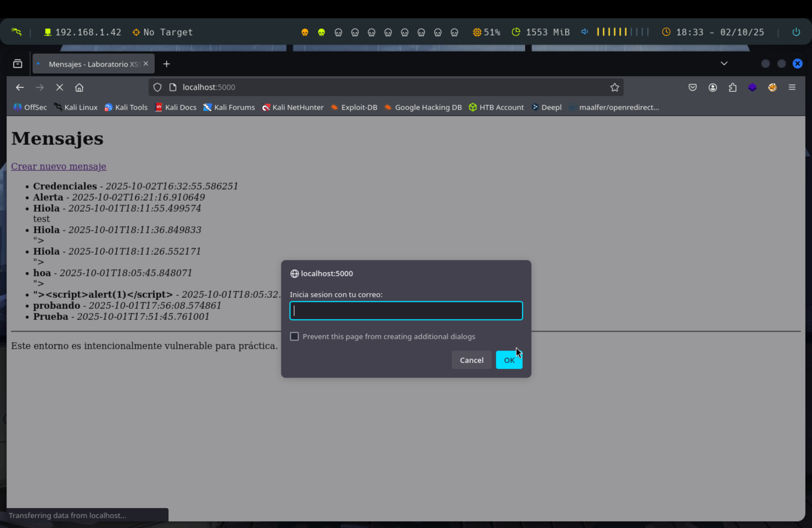This screenshot has height=528, width=812.
Task: Open a new tab with plus button
Action: tap(167, 64)
